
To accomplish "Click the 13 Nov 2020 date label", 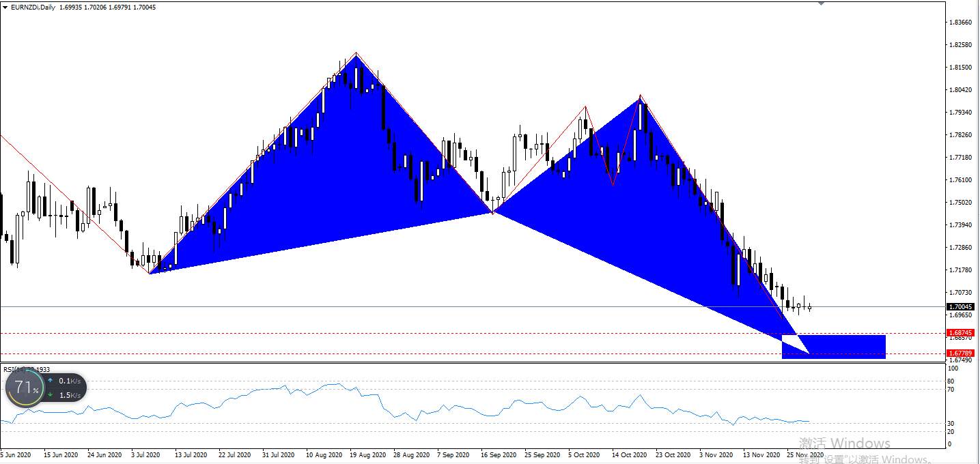I will coord(761,454).
